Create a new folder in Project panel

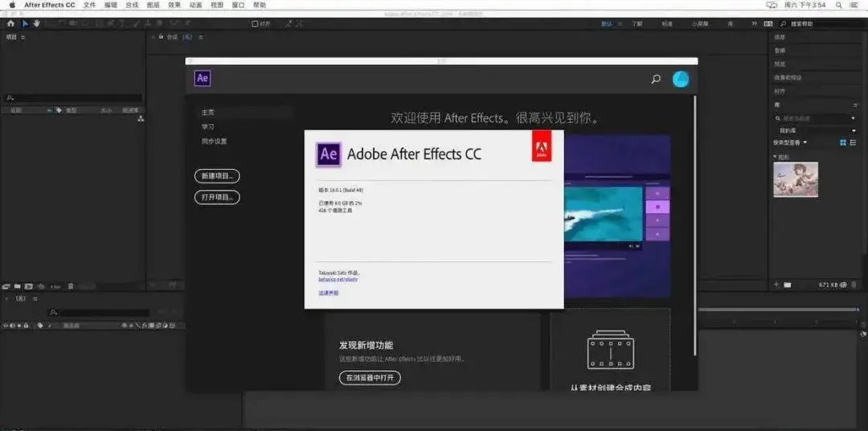(18, 286)
